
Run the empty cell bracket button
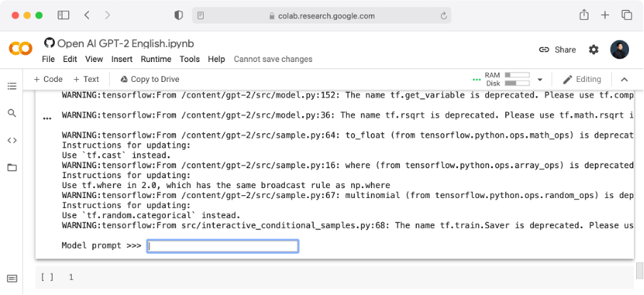47,277
